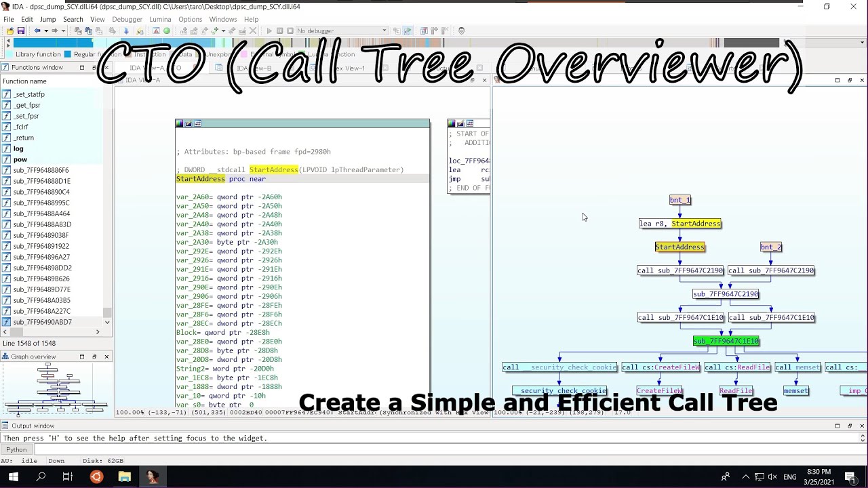This screenshot has height=488, width=868.
Task: Open the back-arrow history dropdown
Action: [x=46, y=31]
